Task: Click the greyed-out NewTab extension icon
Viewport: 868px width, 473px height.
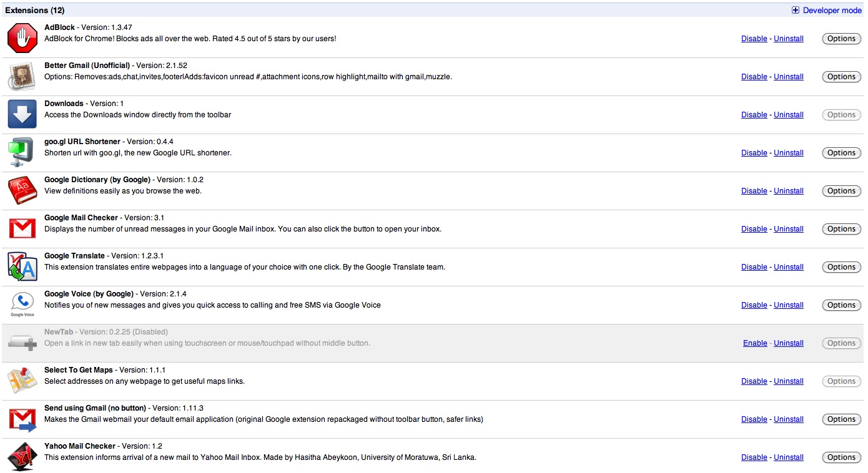Action: (22, 343)
